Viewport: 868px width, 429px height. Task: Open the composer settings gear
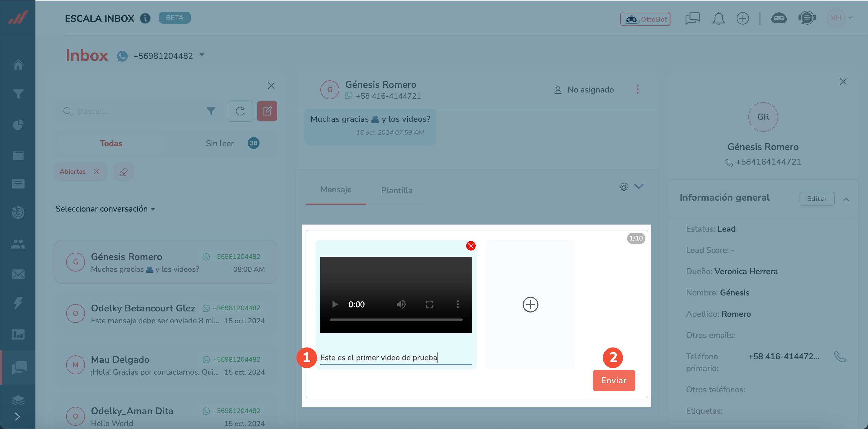(x=624, y=186)
